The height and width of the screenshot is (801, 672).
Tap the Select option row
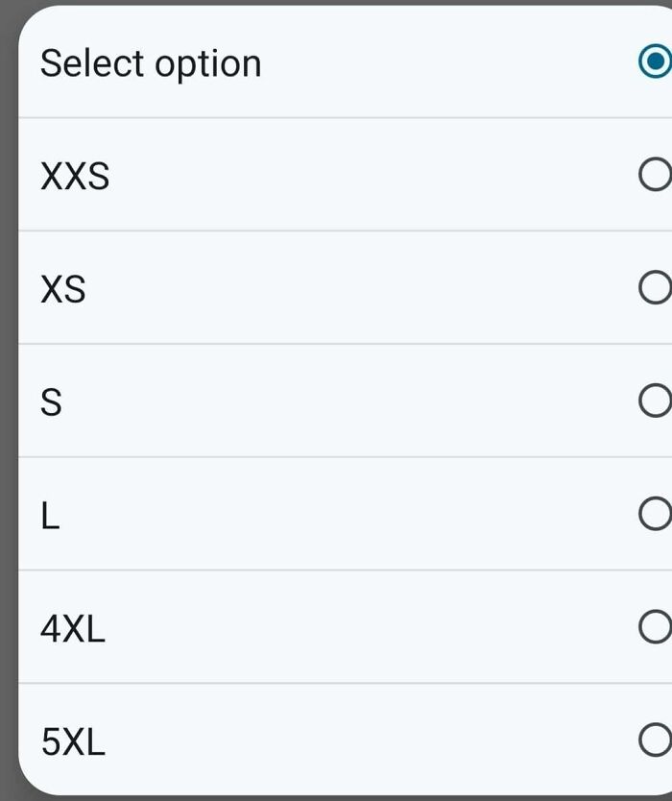click(336, 62)
